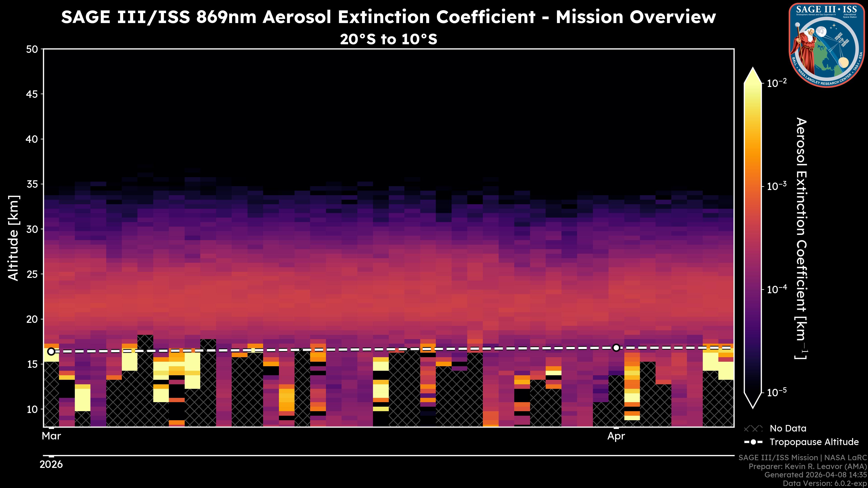
Task: Click the Mar x-axis tick label
Action: coord(51,436)
